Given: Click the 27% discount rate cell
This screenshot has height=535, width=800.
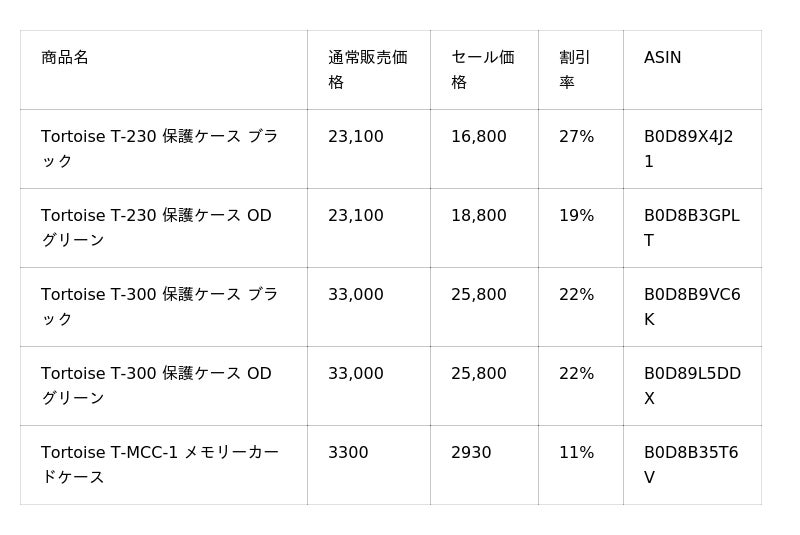Looking at the screenshot, I should tap(576, 137).
